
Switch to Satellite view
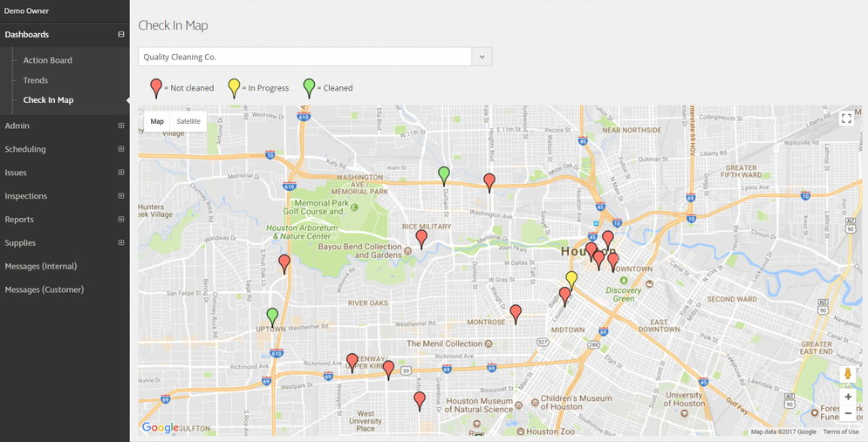pyautogui.click(x=188, y=121)
